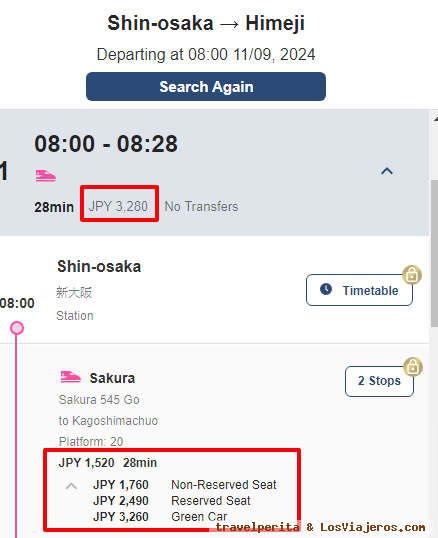The width and height of the screenshot is (438, 538).
Task: Open the Shin-osaka Timetable
Action: tap(359, 290)
